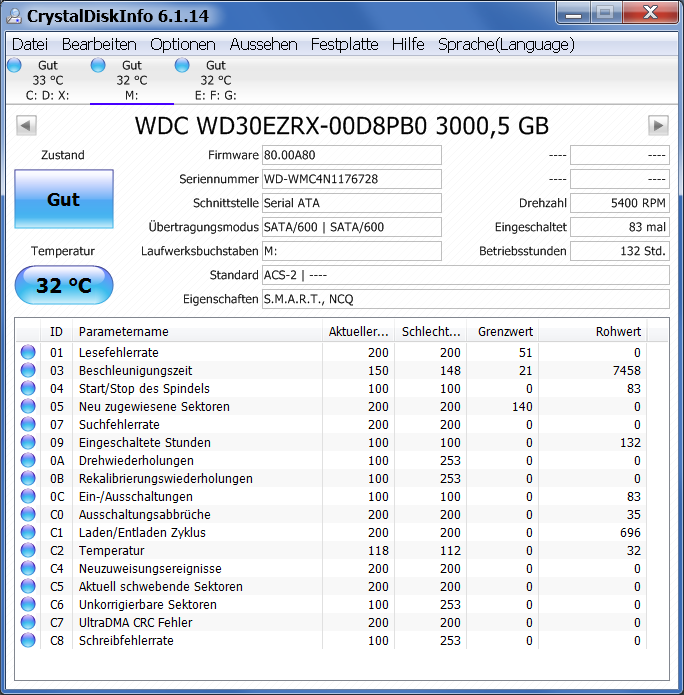Click status orb of Aktuell schwebende Sektoren

coord(28,586)
